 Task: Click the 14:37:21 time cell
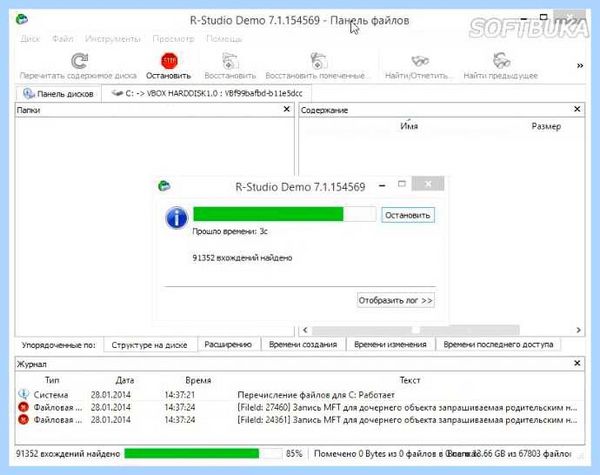pyautogui.click(x=179, y=395)
